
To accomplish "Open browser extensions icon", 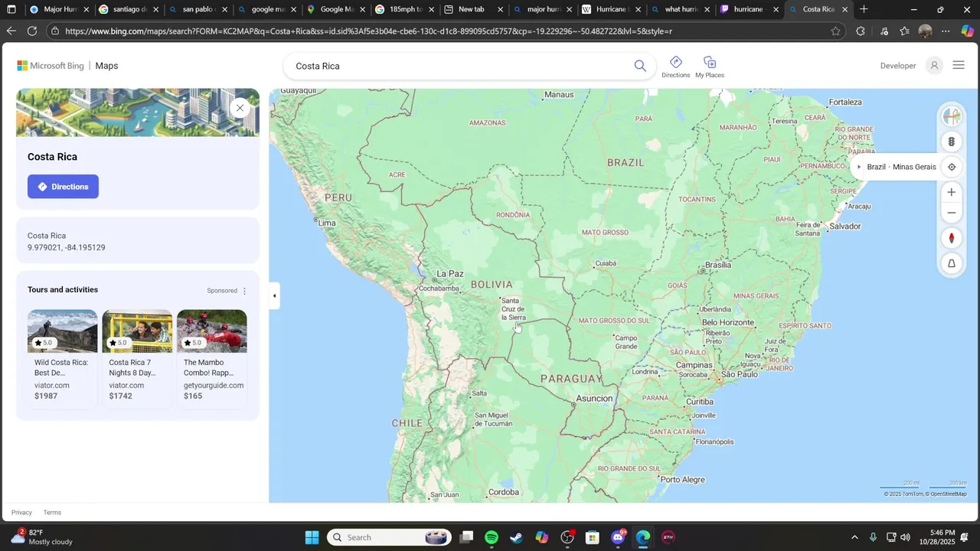I will (x=861, y=31).
